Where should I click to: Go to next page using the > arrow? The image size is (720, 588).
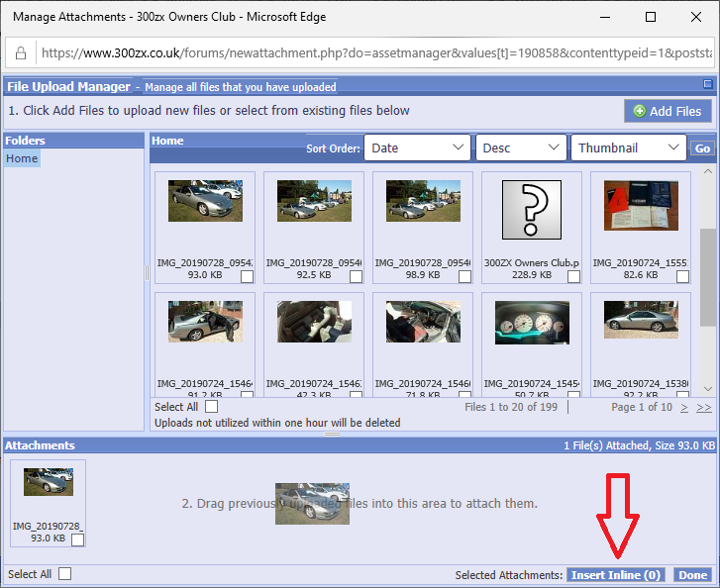[685, 407]
